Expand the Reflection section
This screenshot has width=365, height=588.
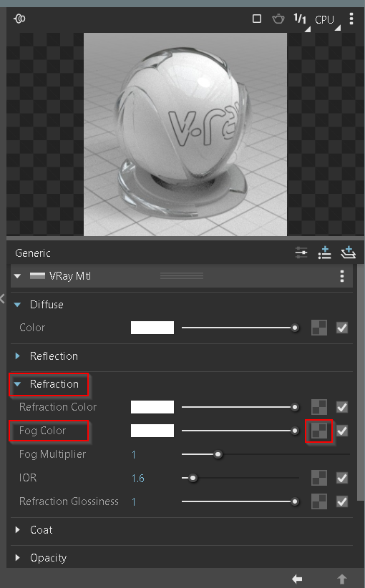click(x=17, y=356)
